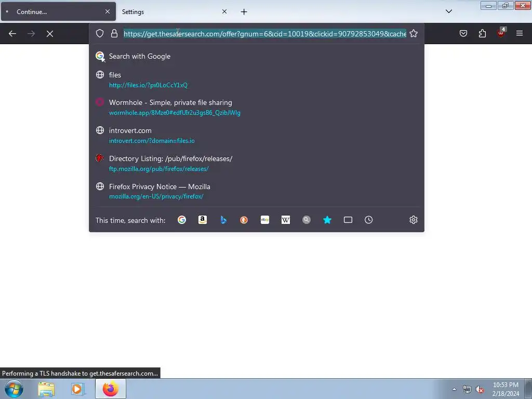Open introvert.com/?domain=files.io link

[x=152, y=141]
